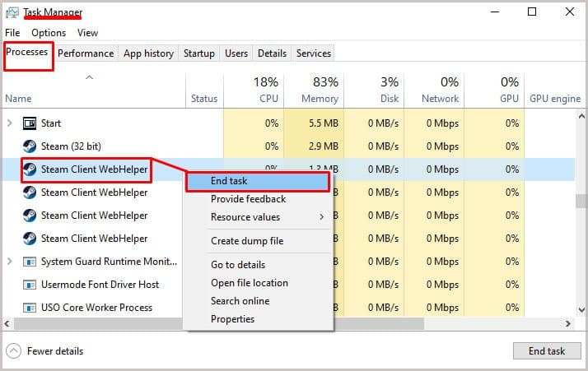Open the Options menu
Viewport: 588px width, 371px height.
pyautogui.click(x=49, y=33)
